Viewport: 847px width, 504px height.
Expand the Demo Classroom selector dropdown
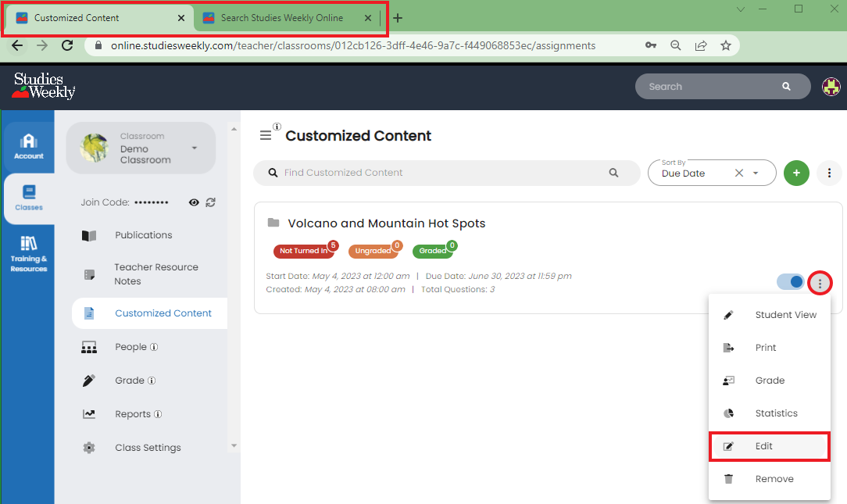click(195, 148)
